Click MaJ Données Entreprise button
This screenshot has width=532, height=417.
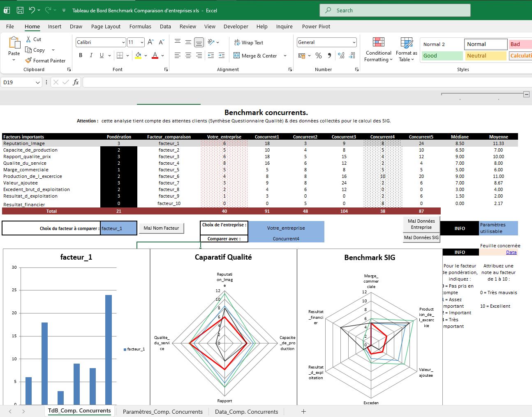pyautogui.click(x=421, y=224)
